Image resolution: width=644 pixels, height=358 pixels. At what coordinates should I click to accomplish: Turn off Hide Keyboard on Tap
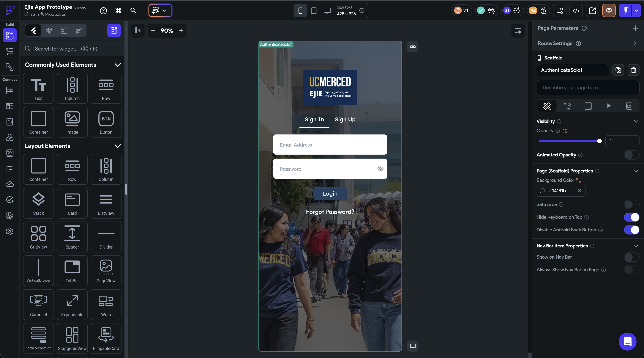pyautogui.click(x=631, y=217)
